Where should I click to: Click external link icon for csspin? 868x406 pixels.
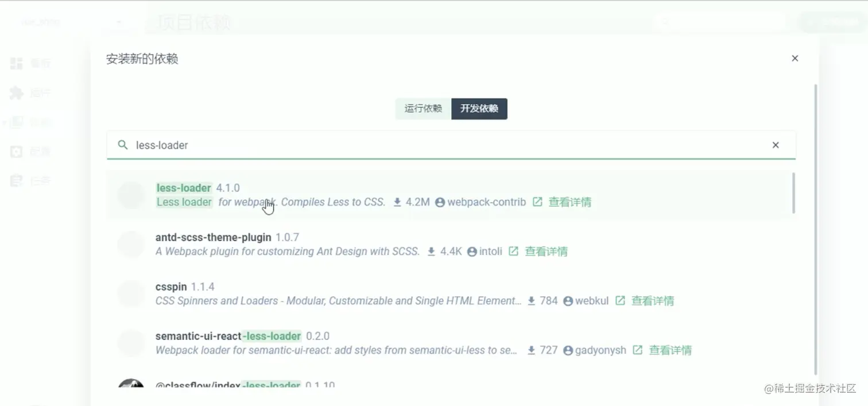pos(620,301)
